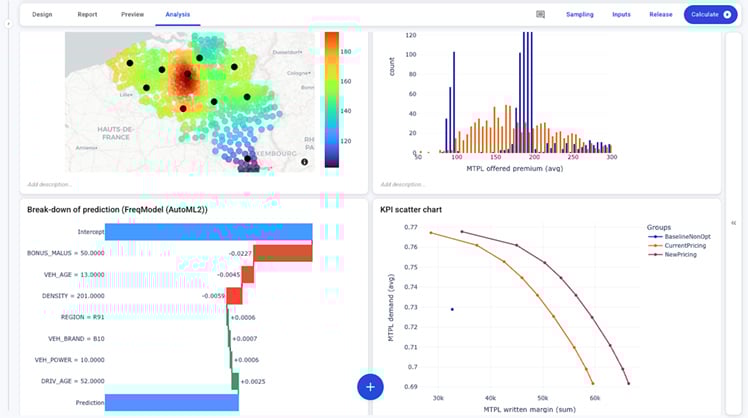Screen dimensions: 748x418
Task: Go to the Preview tab
Action: pyautogui.click(x=132, y=15)
